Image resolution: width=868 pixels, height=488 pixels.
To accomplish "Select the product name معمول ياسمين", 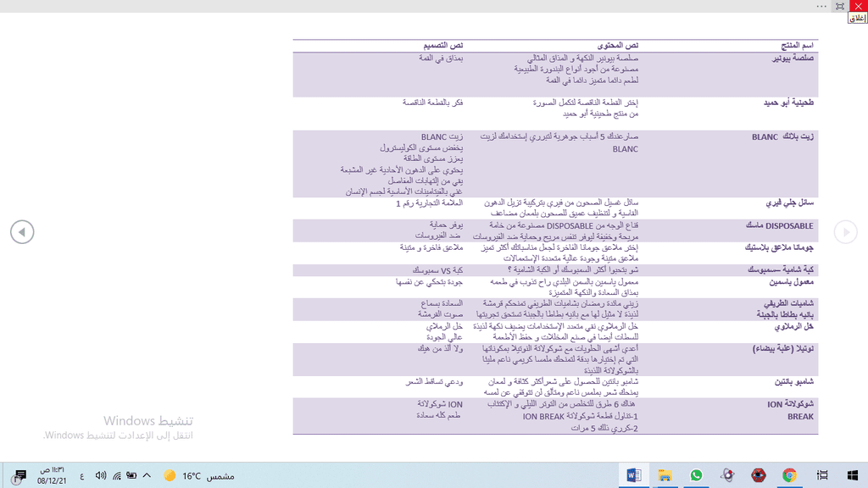I will 792,282.
